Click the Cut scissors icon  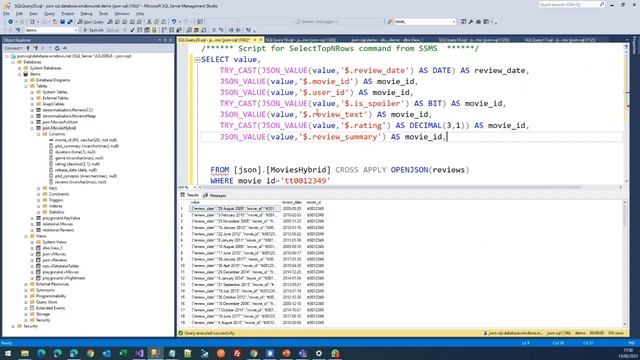[149, 22]
